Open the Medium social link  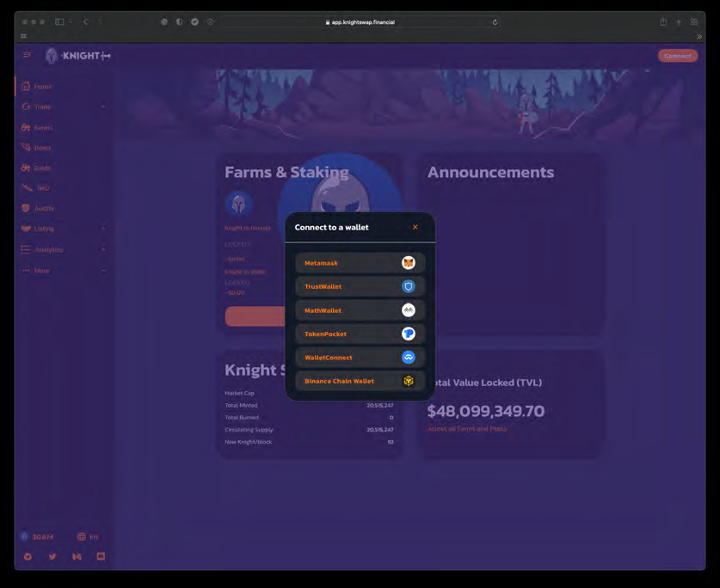pos(77,556)
